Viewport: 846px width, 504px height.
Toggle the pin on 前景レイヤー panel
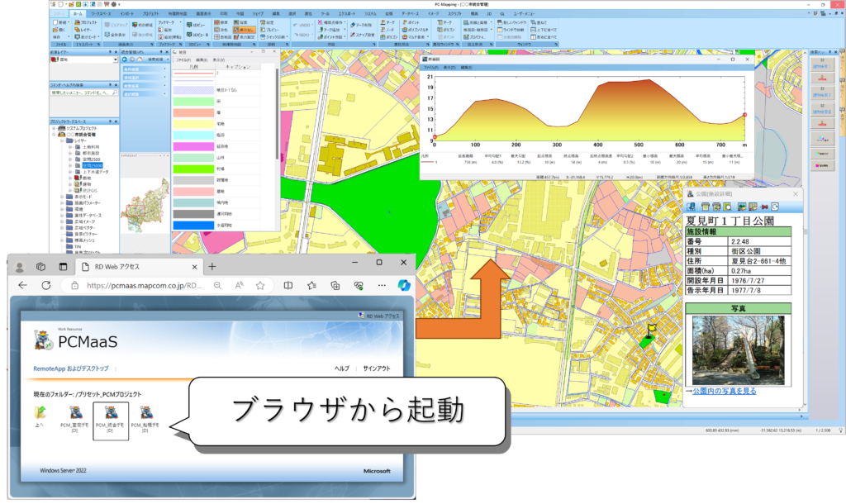(x=110, y=52)
